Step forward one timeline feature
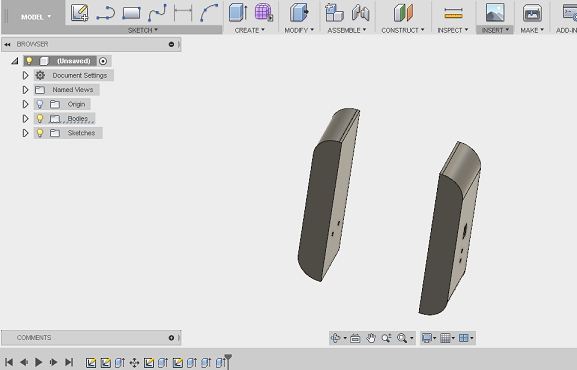Screen dimensions: 577x370 53,362
